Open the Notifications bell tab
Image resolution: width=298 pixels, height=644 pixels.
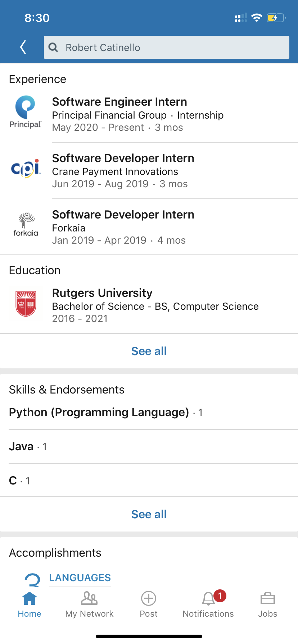208,604
